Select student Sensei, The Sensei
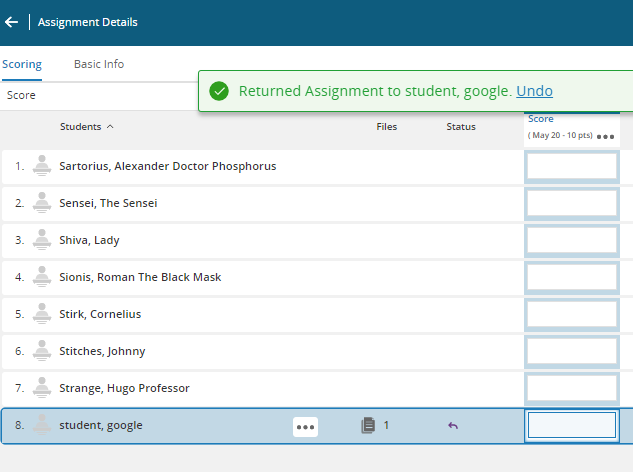This screenshot has width=633, height=472. 108,203
